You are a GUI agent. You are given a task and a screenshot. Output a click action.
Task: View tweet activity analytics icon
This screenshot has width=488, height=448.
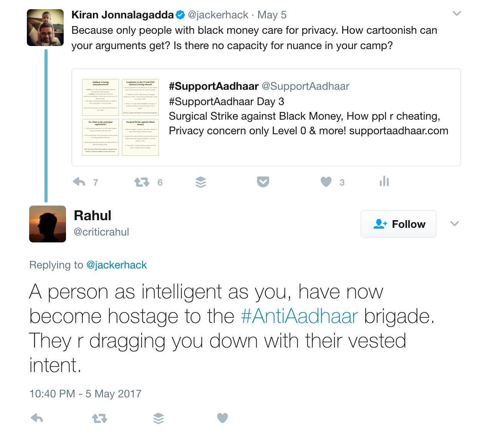click(x=384, y=181)
